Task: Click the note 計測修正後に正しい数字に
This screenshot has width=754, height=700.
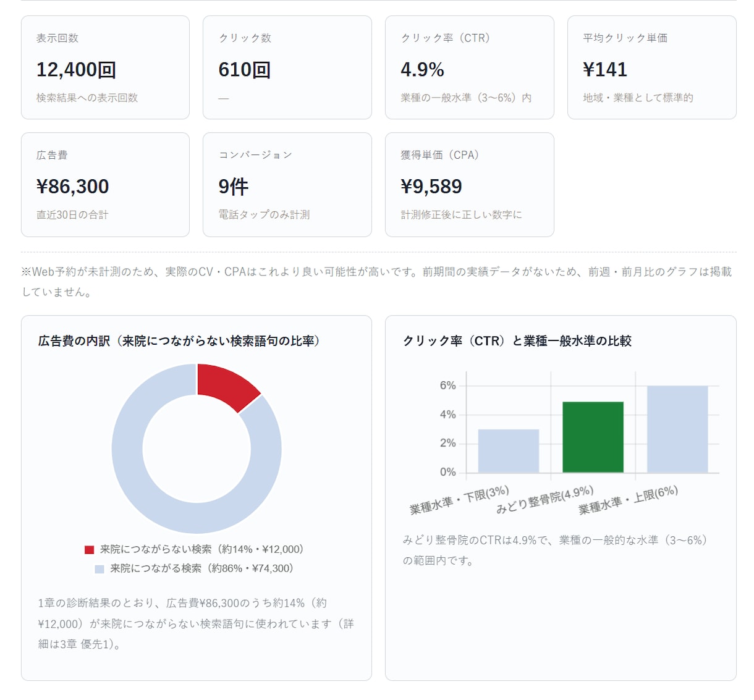Action: [x=462, y=215]
